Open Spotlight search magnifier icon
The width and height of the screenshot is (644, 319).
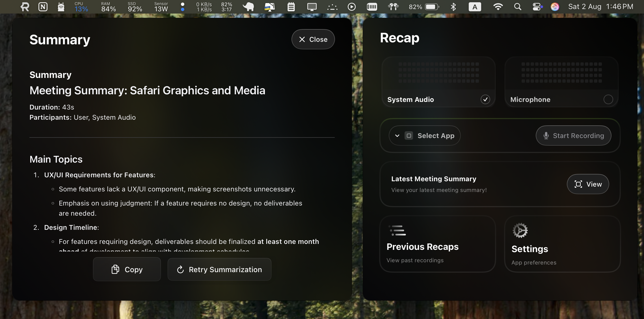click(x=517, y=7)
